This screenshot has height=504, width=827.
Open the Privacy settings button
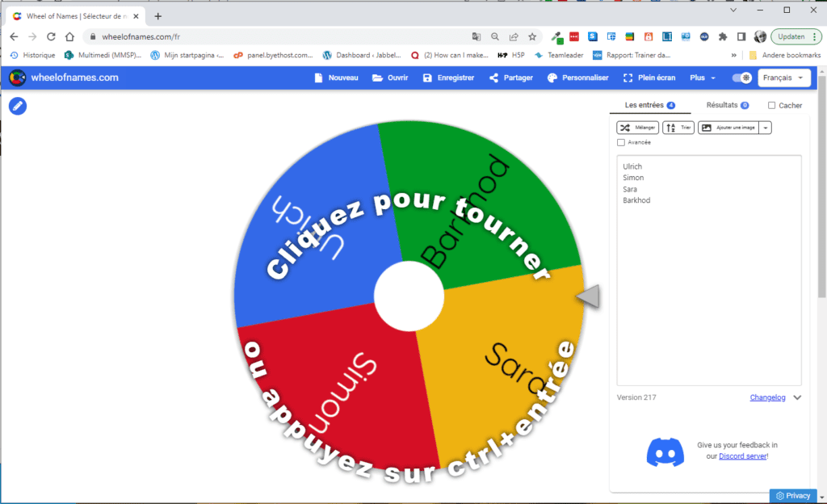tap(793, 496)
